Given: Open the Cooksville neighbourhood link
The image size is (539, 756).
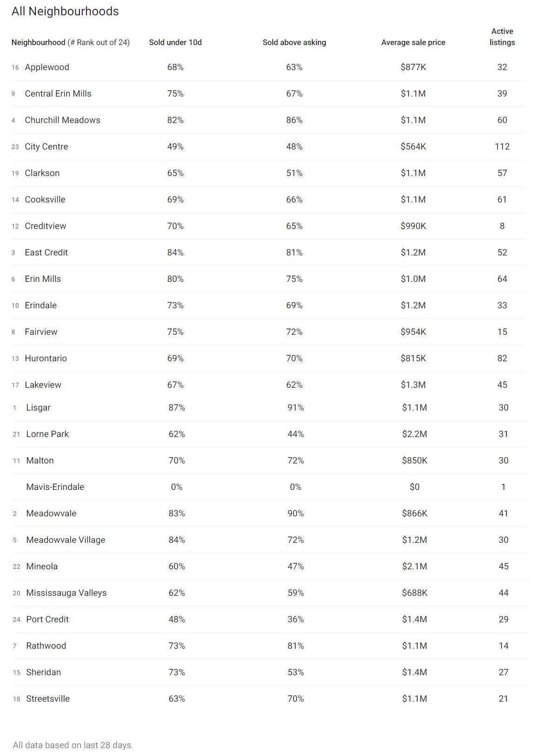Looking at the screenshot, I should [45, 200].
